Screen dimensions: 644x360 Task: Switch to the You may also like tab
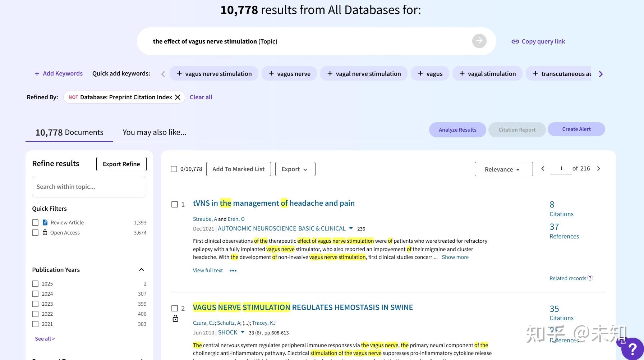[154, 132]
